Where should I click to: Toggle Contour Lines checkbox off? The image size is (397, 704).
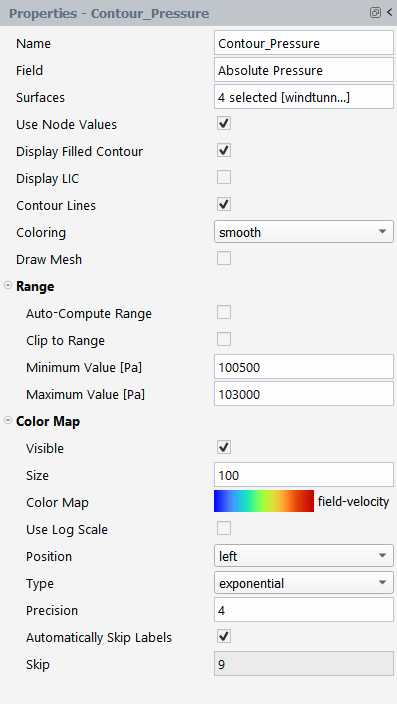coord(224,204)
